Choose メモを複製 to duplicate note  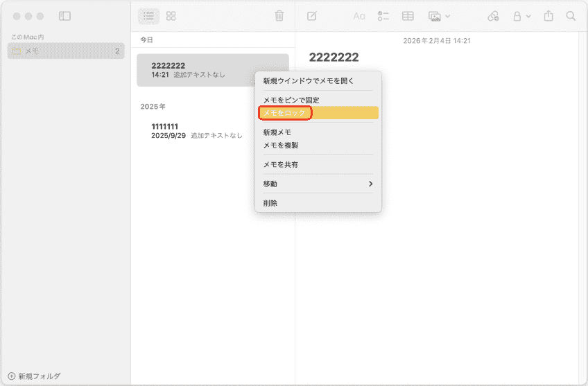(x=318, y=145)
